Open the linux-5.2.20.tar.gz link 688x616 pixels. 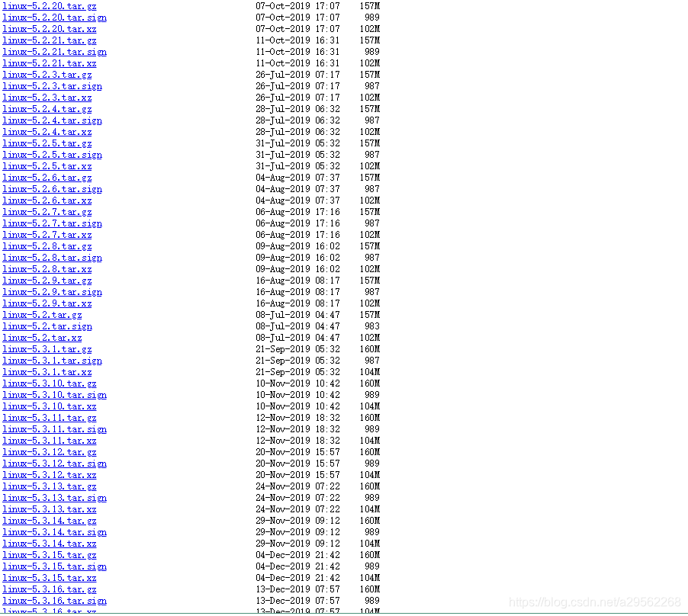click(49, 6)
